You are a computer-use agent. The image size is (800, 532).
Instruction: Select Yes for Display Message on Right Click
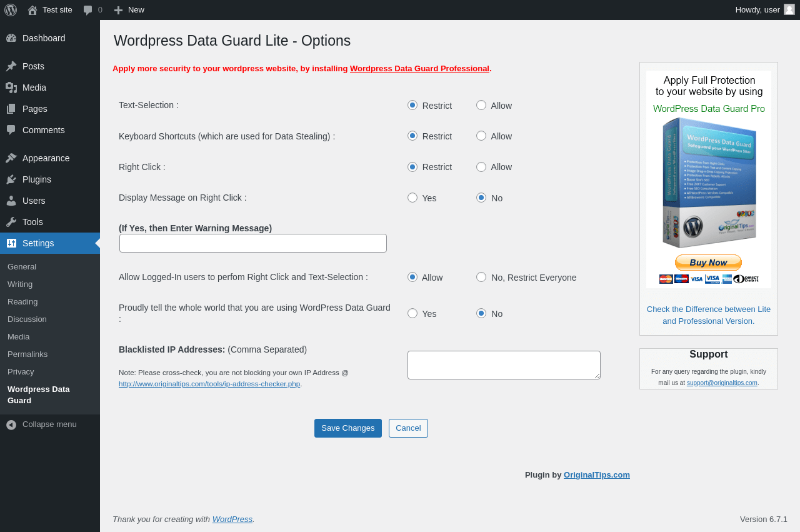click(412, 198)
